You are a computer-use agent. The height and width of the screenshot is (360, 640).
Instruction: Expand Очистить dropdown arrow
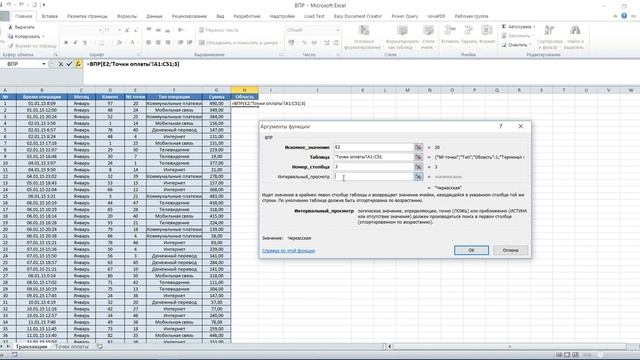point(530,45)
